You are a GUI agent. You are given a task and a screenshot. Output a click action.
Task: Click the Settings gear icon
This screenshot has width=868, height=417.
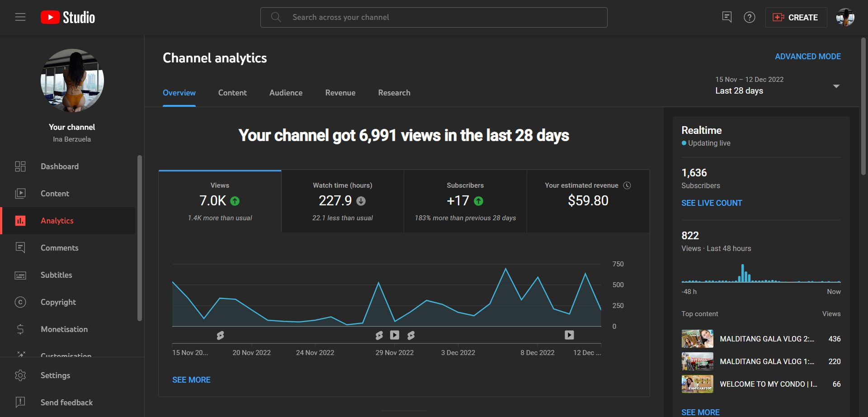point(20,375)
